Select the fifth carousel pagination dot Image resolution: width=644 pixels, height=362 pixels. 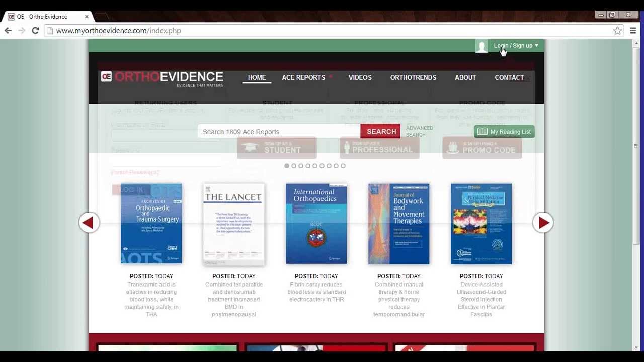(x=315, y=166)
